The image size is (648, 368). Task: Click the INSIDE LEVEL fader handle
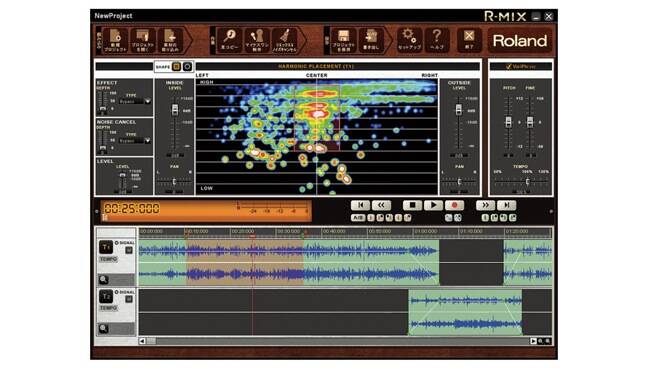[x=175, y=110]
